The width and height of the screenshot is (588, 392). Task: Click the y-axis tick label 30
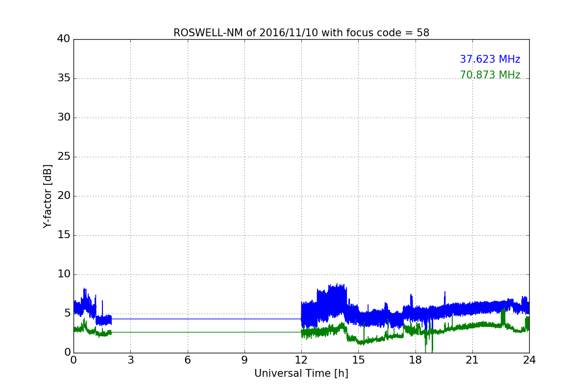[64, 118]
